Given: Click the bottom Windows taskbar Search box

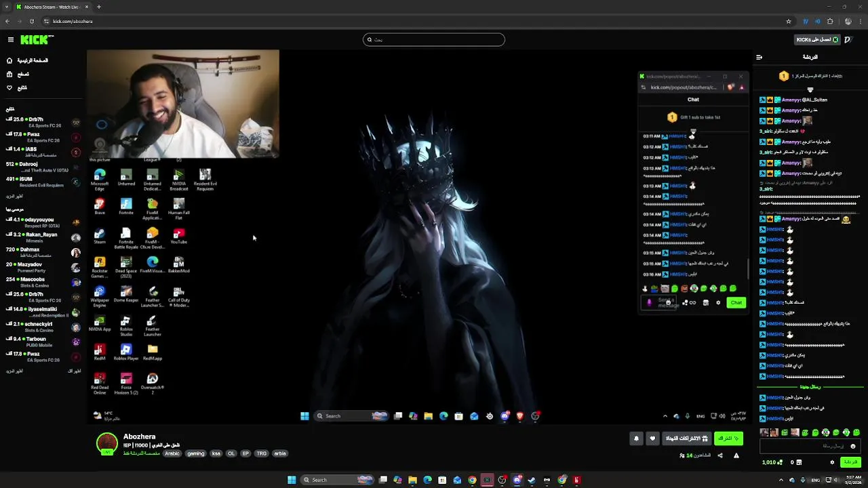Looking at the screenshot, I should click(x=338, y=480).
